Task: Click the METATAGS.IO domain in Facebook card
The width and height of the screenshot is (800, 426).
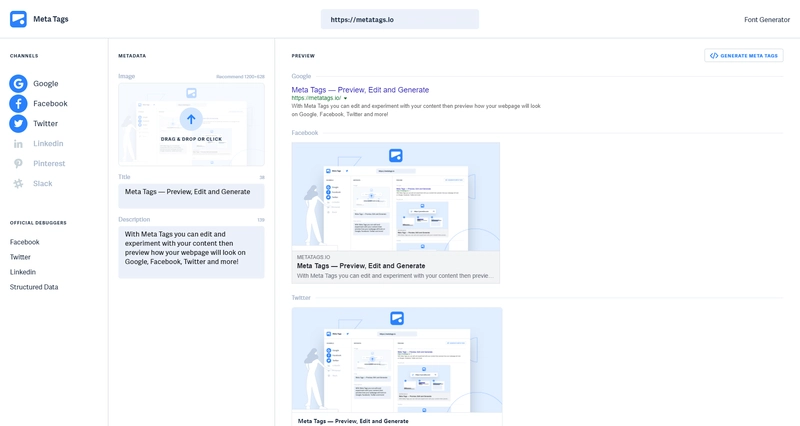Action: click(x=313, y=257)
